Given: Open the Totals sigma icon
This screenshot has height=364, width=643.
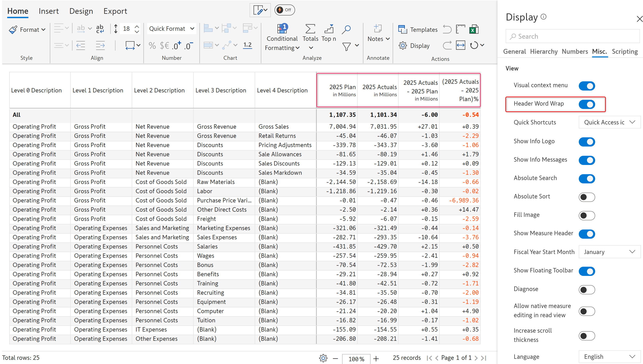Looking at the screenshot, I should [x=310, y=29].
